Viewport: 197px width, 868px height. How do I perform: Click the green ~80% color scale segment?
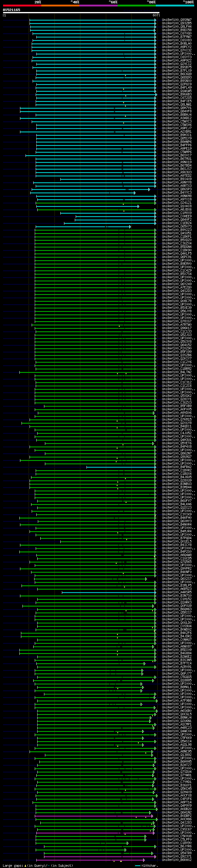coord(137,6)
